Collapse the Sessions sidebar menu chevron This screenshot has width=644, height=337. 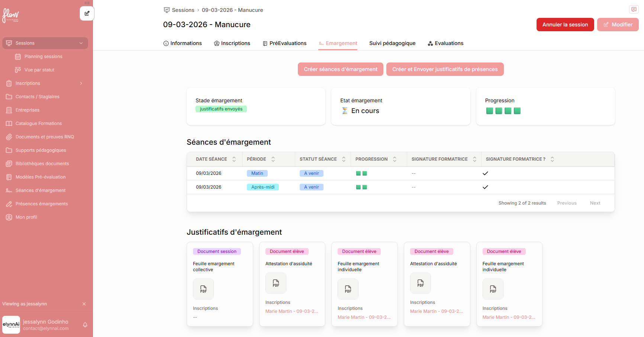(x=81, y=43)
